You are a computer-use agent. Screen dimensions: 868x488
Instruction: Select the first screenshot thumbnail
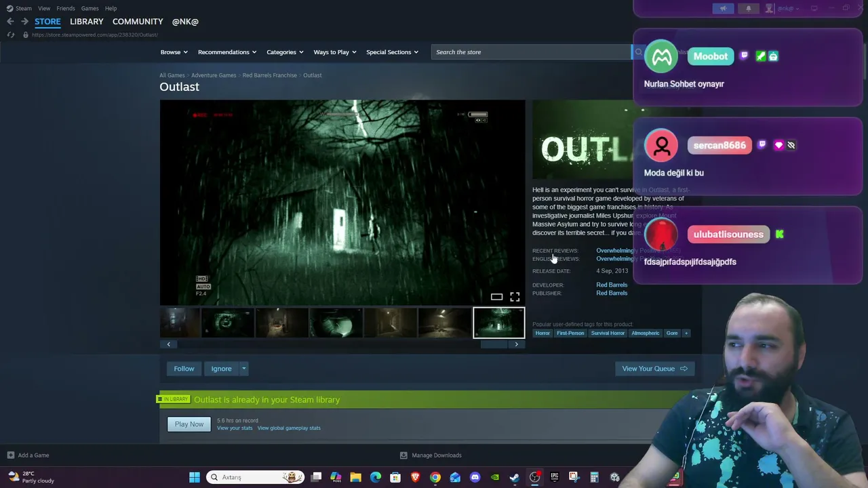[180, 323]
